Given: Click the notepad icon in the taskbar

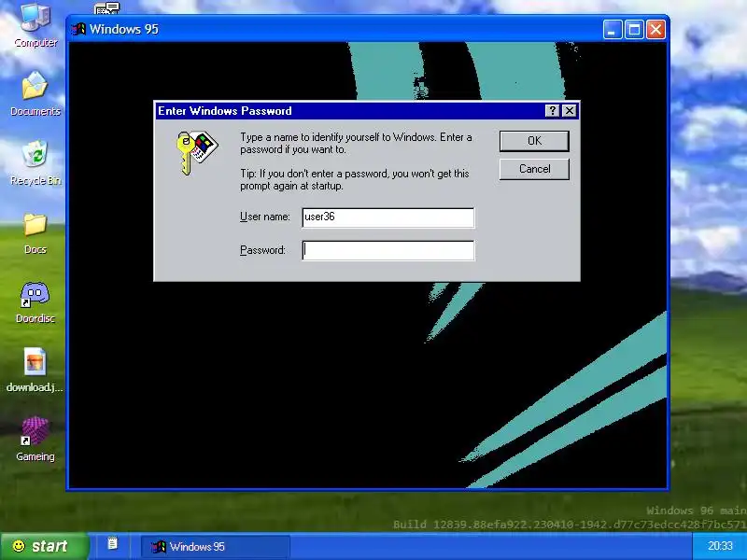Looking at the screenshot, I should (x=112, y=544).
